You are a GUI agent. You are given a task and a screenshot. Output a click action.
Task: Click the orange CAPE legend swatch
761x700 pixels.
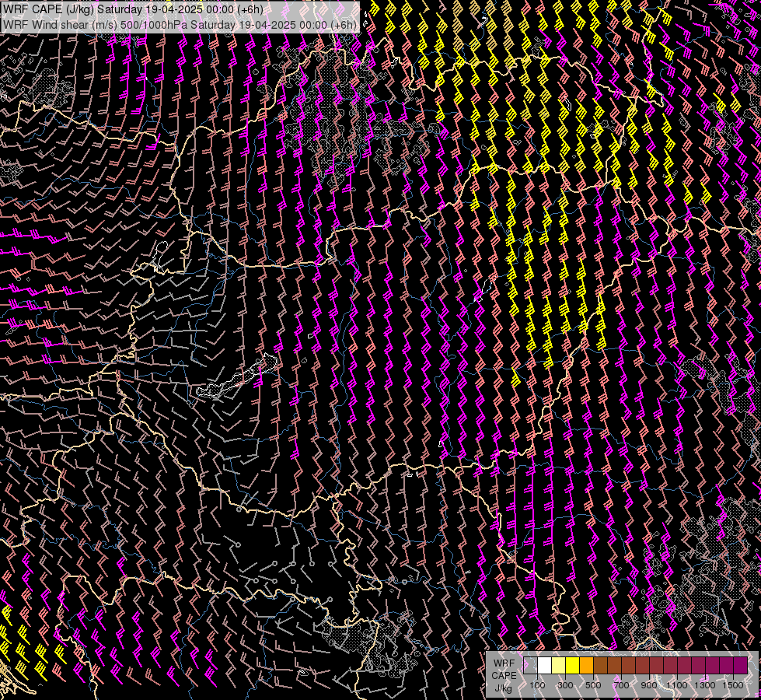586,666
